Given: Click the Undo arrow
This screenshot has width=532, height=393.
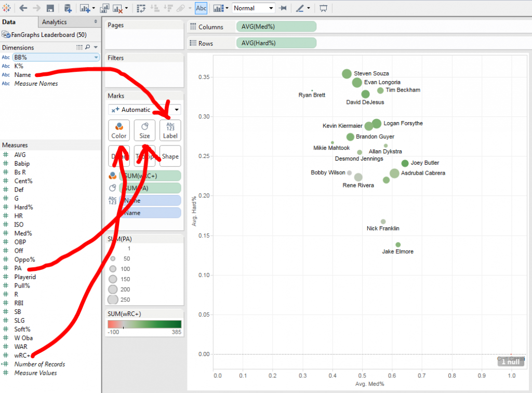Looking at the screenshot, I should [x=22, y=8].
